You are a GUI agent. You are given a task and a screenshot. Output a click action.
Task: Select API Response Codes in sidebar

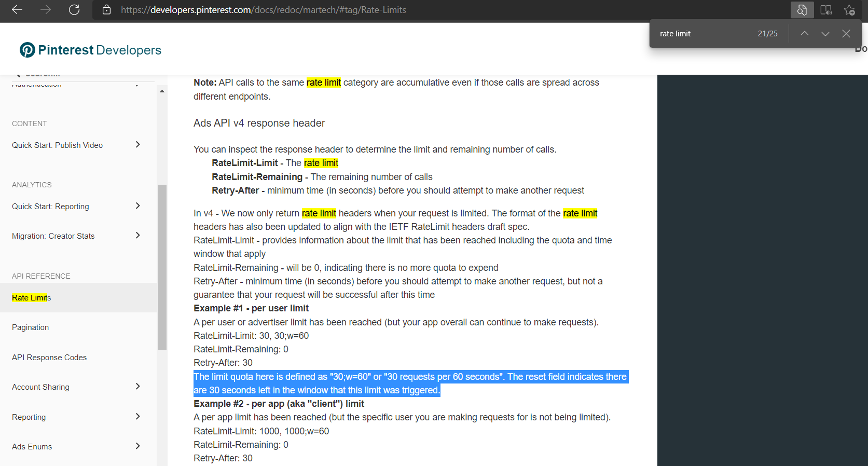(49, 358)
